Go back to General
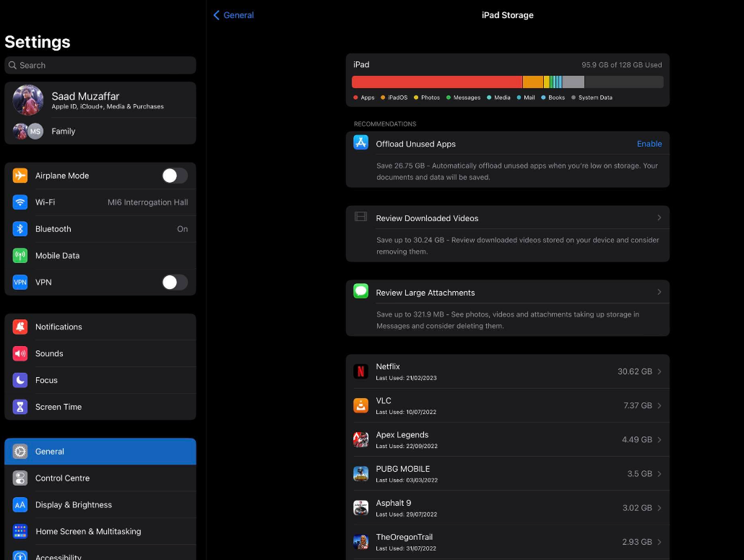744x560 pixels. pos(233,15)
